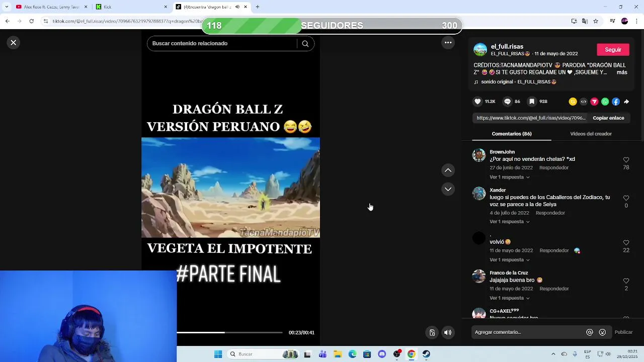
Task: Expand the description with 'más'
Action: pyautogui.click(x=622, y=72)
